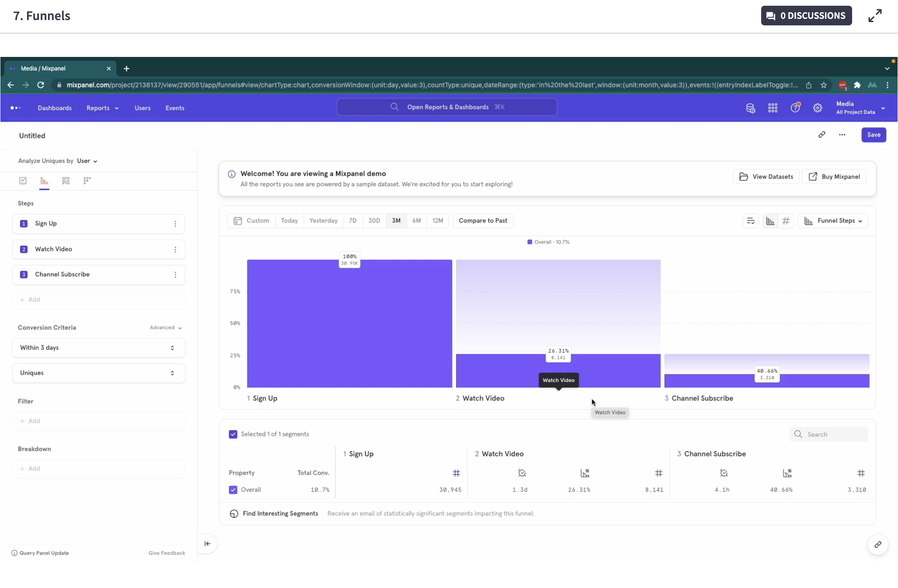The image size is (898, 588).
Task: Open options for Channel Subscribe step
Action: pyautogui.click(x=175, y=275)
